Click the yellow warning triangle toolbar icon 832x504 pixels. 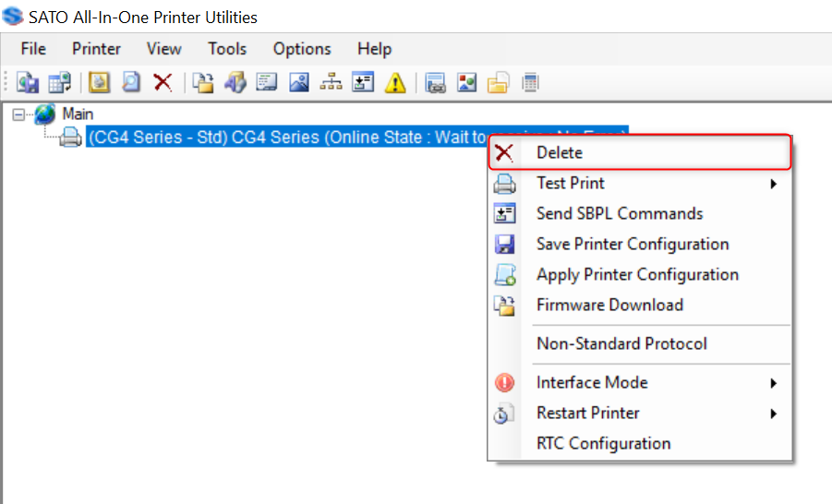coord(395,83)
